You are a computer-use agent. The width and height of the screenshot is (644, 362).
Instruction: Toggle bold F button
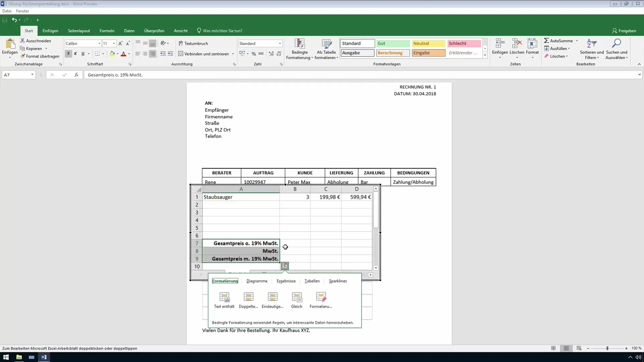68,54
